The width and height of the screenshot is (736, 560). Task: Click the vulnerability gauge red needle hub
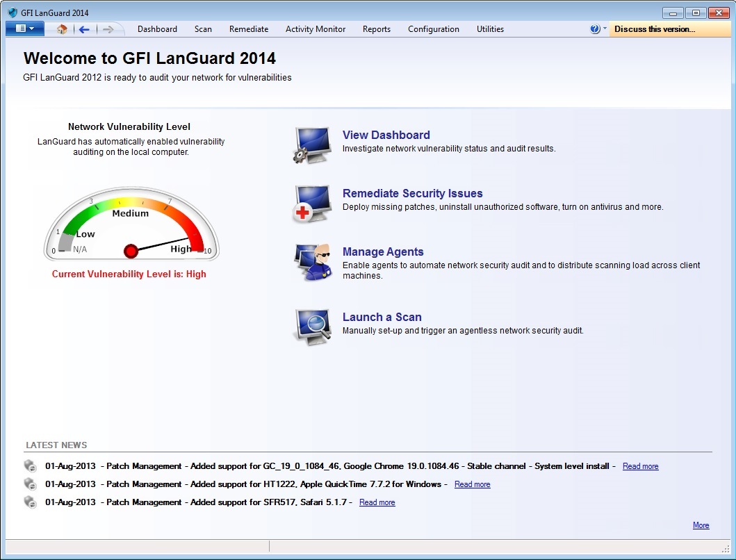tap(131, 251)
